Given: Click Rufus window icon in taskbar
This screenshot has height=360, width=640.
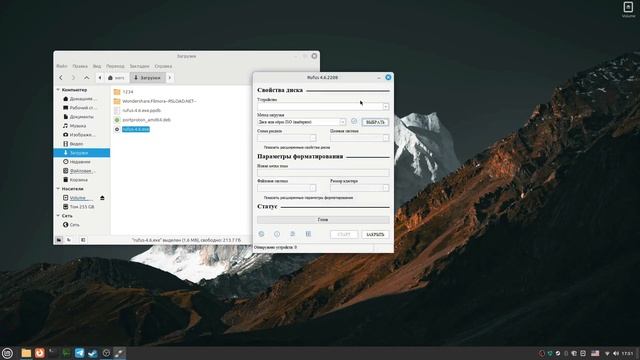Looking at the screenshot, I should click(120, 353).
